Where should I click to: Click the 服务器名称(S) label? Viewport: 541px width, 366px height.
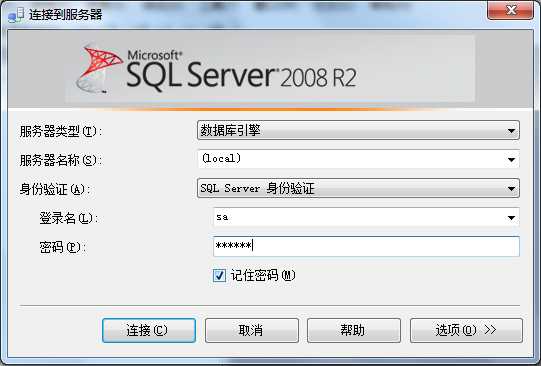61,160
